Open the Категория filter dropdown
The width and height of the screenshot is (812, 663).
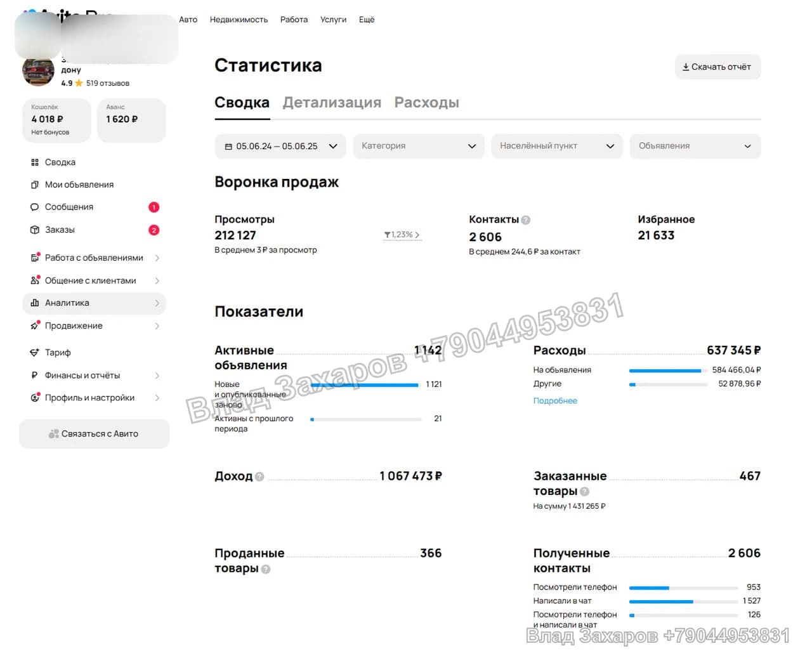(x=419, y=146)
